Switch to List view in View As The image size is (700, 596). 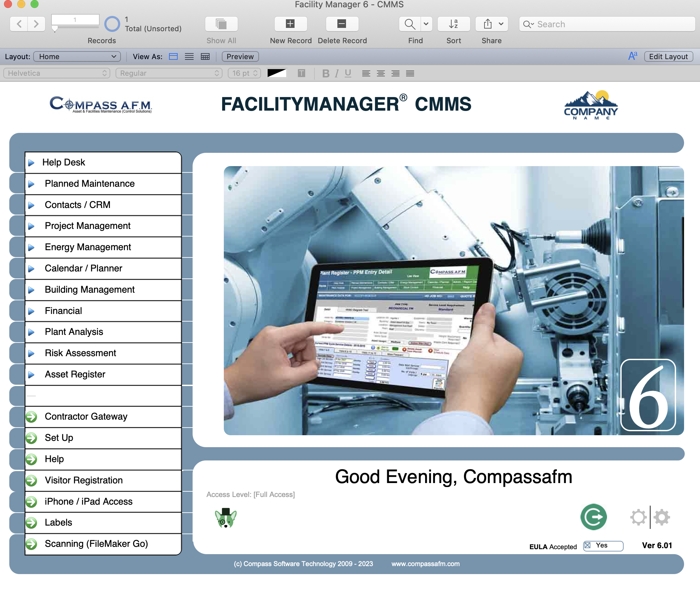pos(189,56)
